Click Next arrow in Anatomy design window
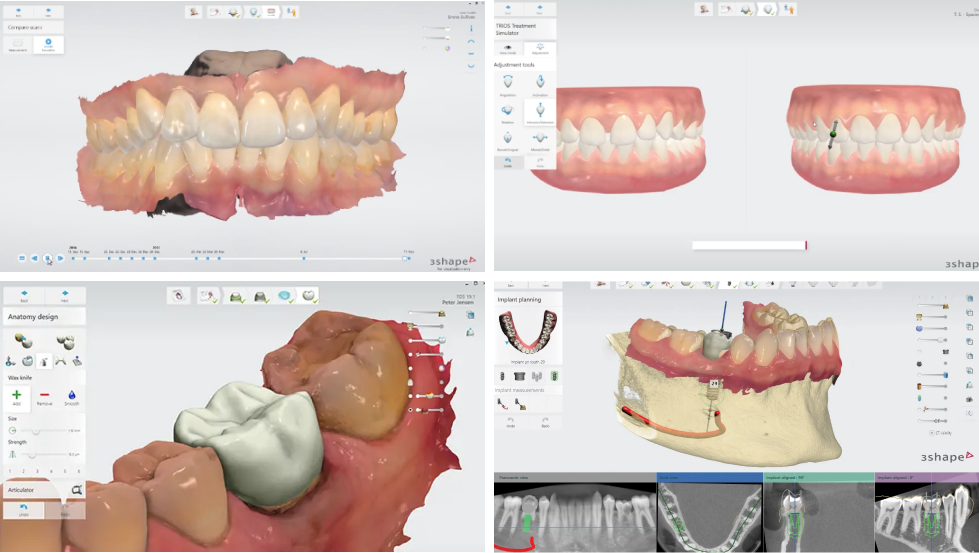 pos(65,295)
